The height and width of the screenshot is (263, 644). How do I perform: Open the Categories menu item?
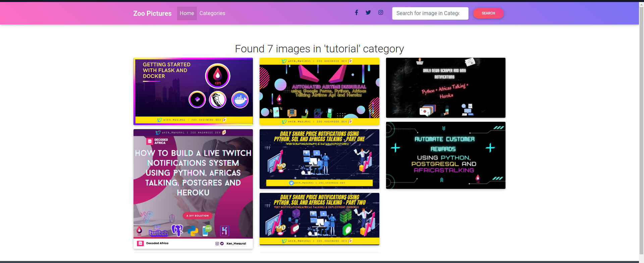[x=212, y=13]
